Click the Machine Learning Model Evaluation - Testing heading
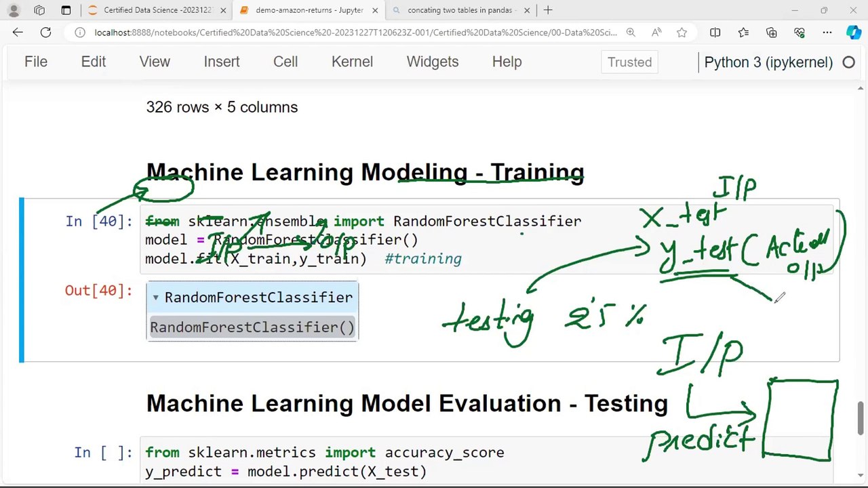This screenshot has height=488, width=868. pyautogui.click(x=407, y=403)
